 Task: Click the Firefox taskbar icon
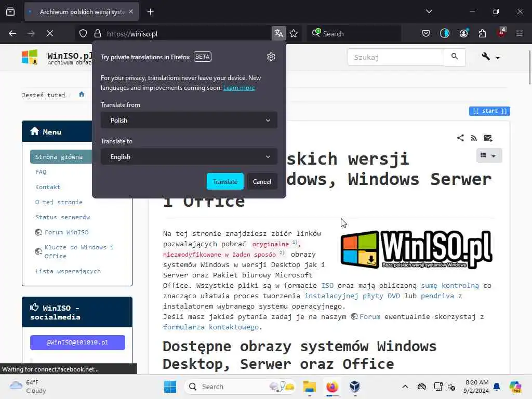point(332,387)
